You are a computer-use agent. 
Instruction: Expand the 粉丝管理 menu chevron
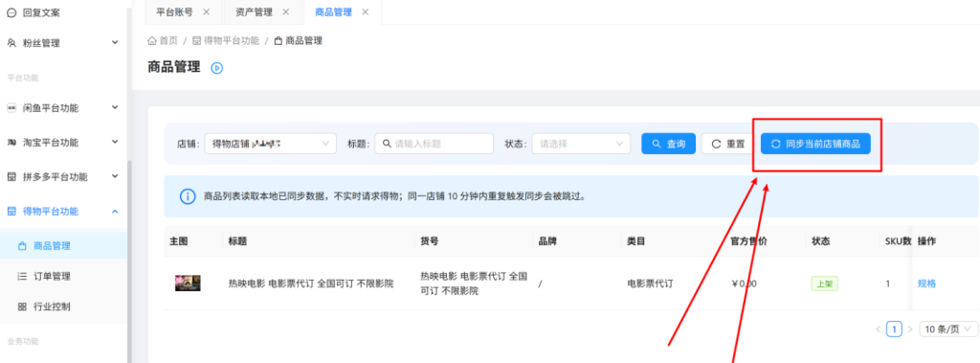click(x=115, y=42)
